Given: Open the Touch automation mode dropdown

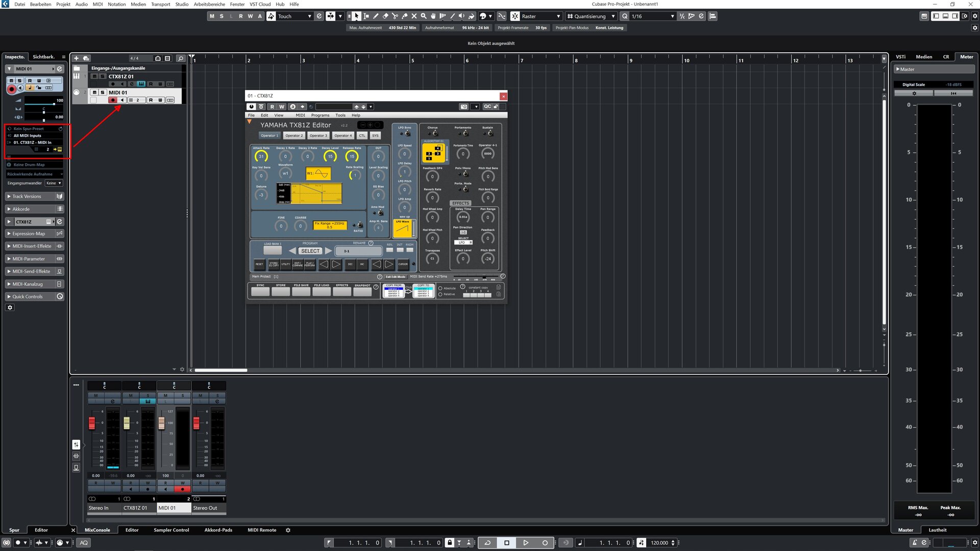Looking at the screenshot, I should [x=295, y=16].
